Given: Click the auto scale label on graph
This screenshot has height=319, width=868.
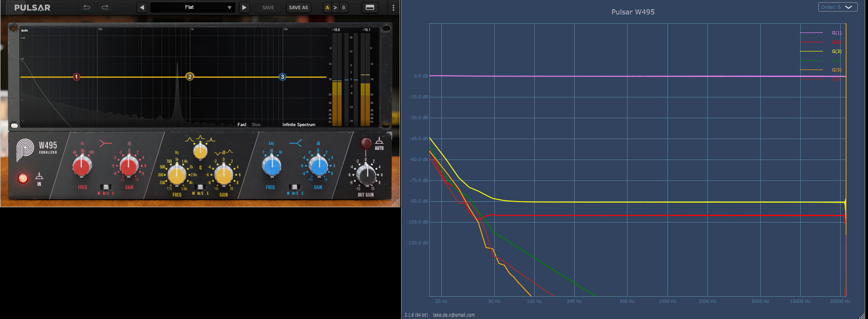Looking at the screenshot, I should point(25,30).
